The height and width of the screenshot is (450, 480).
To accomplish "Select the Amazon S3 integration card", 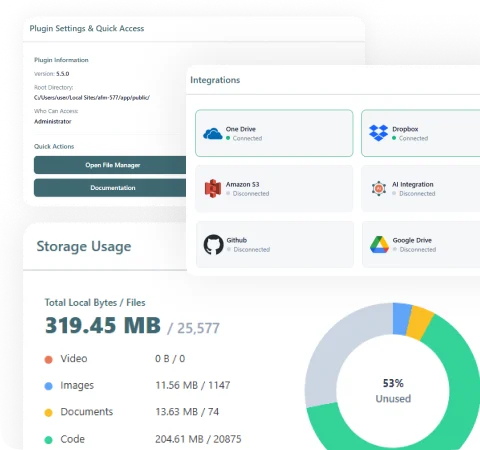I will 274,189.
